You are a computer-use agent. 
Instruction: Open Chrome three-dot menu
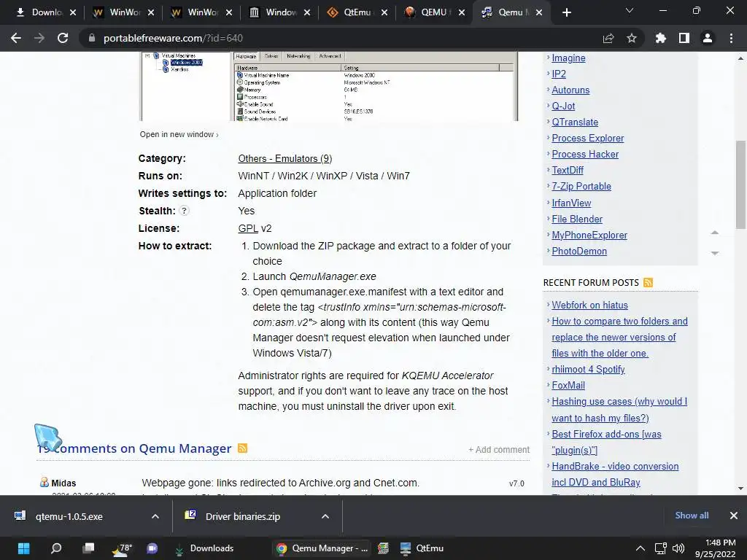click(731, 38)
